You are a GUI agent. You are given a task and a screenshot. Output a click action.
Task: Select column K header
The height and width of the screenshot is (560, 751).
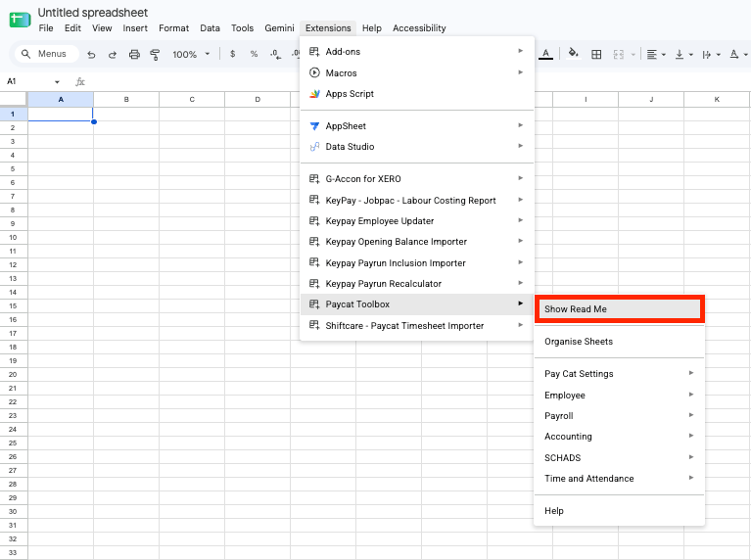pyautogui.click(x=717, y=100)
